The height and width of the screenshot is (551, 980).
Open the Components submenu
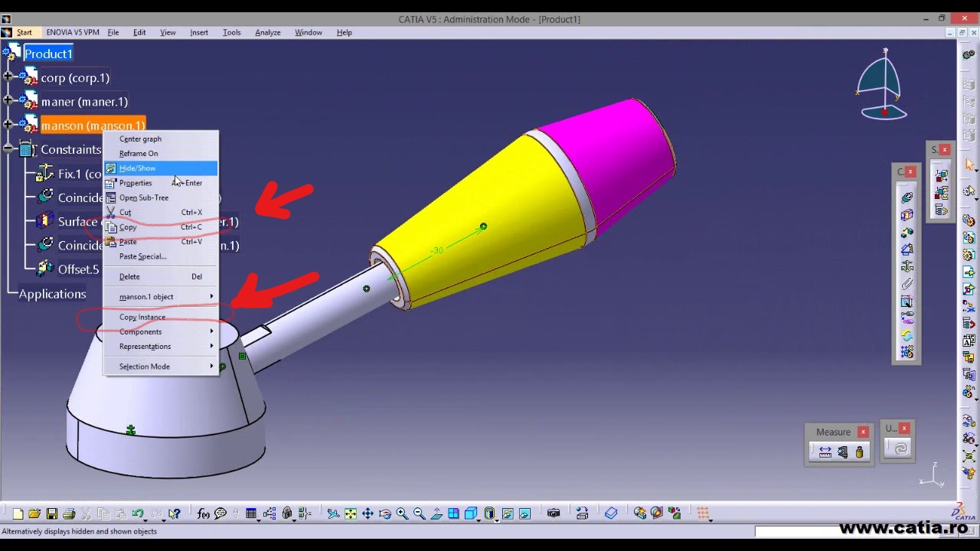pos(161,332)
